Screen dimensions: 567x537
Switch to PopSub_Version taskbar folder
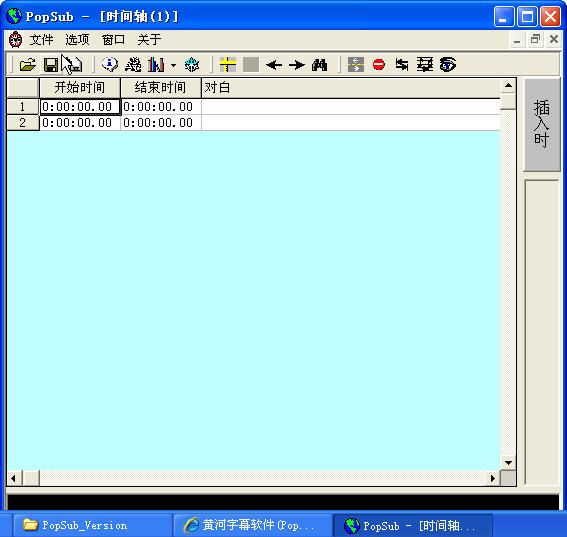tap(93, 525)
